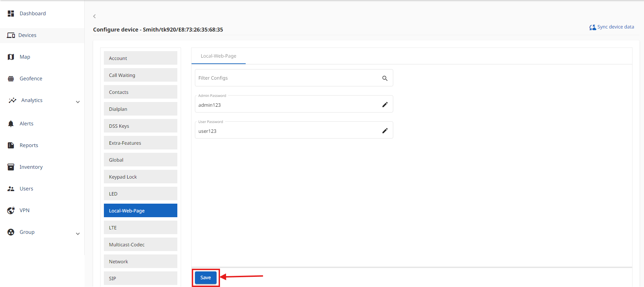
Task: Open Alerts via the bell icon
Action: coord(11,124)
